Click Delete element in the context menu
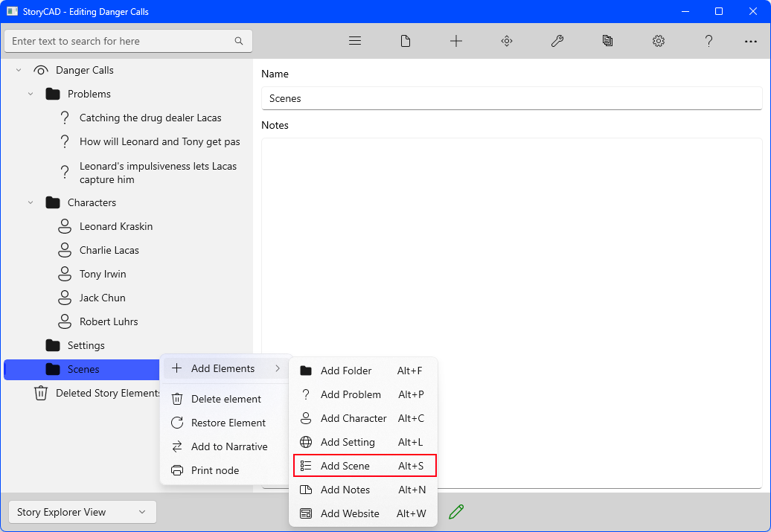Screen dimensions: 771x532 225,399
